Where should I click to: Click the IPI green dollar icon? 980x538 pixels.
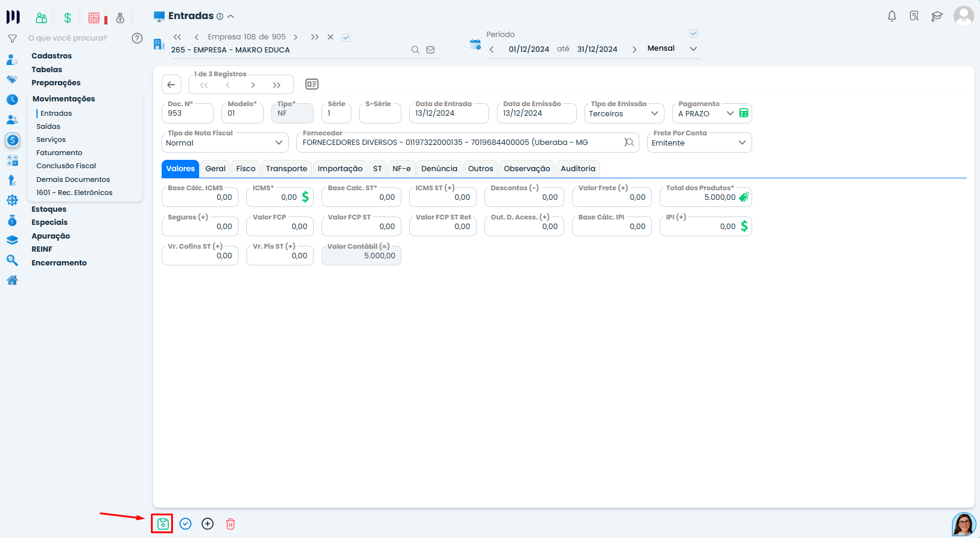(744, 226)
